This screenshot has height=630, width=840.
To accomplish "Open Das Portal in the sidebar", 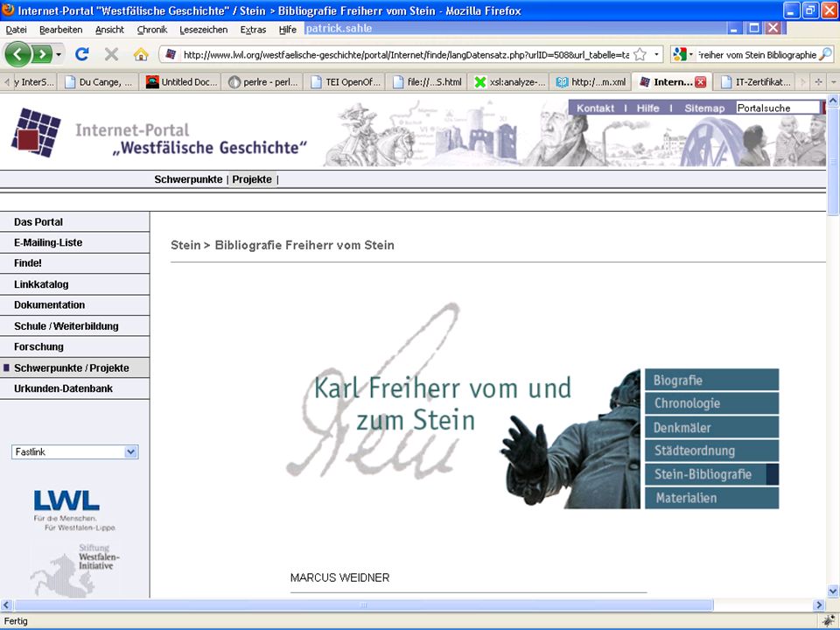I will 74,221.
